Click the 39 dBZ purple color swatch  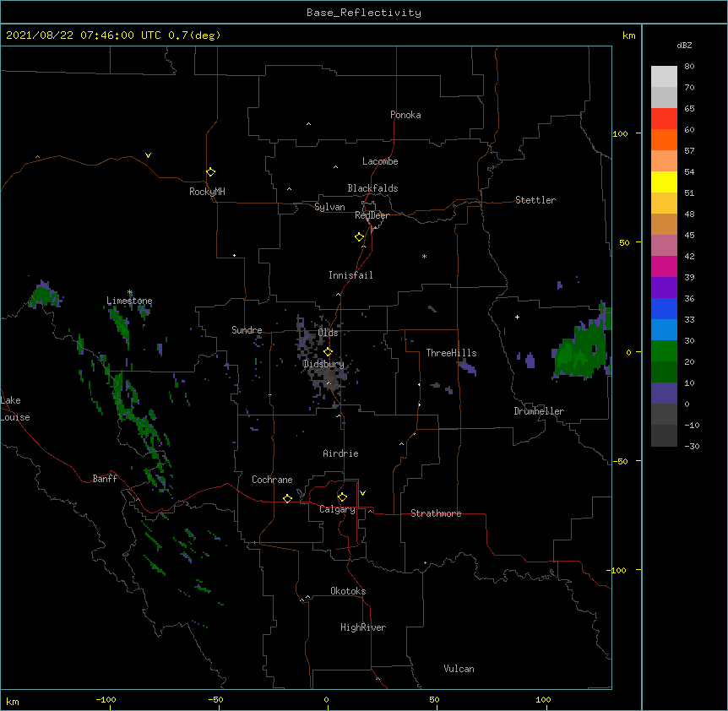point(664,288)
